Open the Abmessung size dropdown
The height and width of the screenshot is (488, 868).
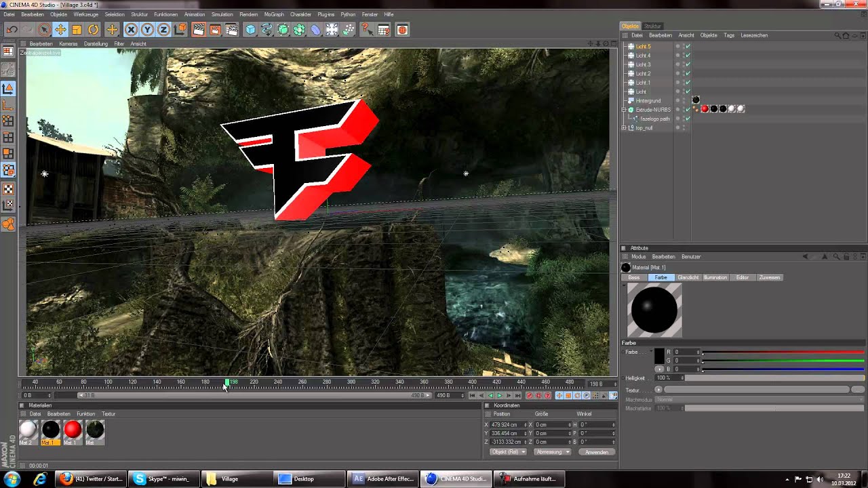[553, 452]
